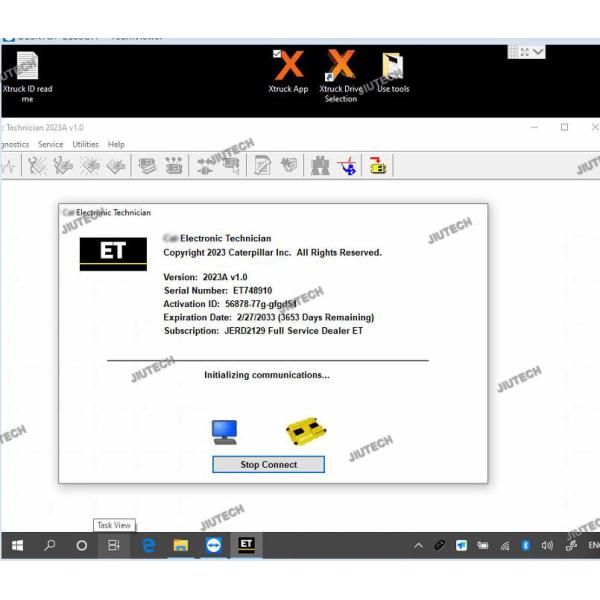
Task: Click the binoculars search icon in toolbar
Action: click(x=321, y=166)
